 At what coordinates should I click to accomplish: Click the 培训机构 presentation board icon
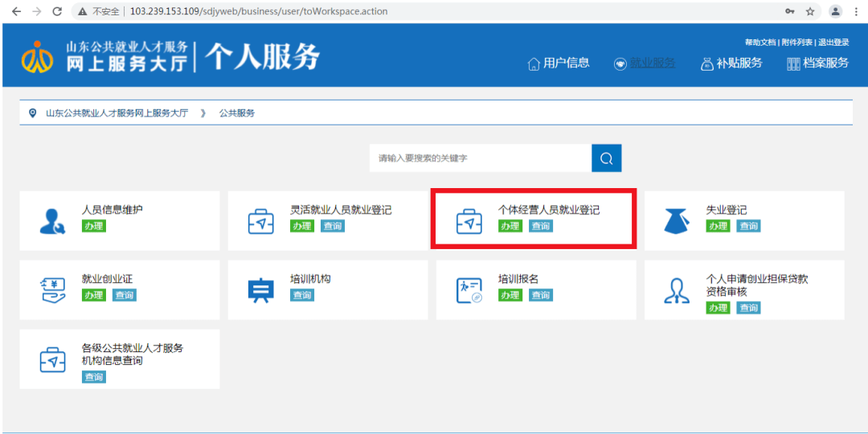[260, 290]
